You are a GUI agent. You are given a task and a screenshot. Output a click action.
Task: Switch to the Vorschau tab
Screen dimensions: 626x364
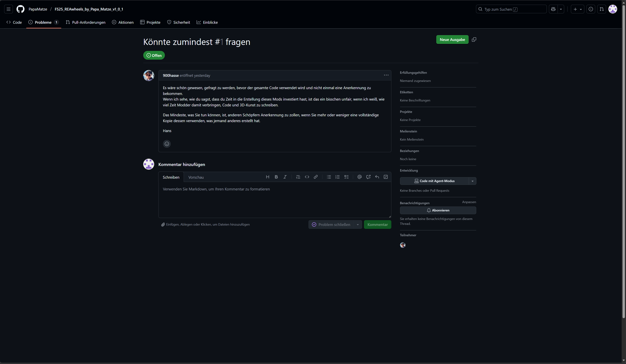coord(196,177)
